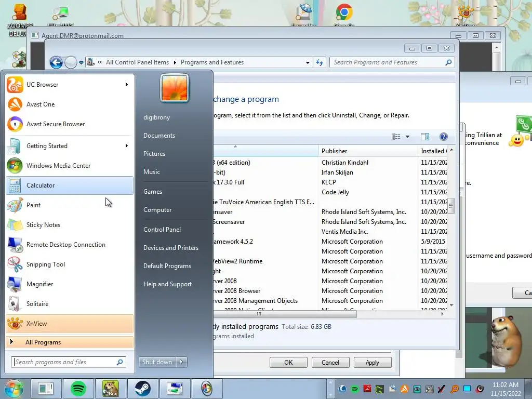Viewport: 532px width, 399px height.
Task: Open Sticky Notes
Action: pos(70,224)
